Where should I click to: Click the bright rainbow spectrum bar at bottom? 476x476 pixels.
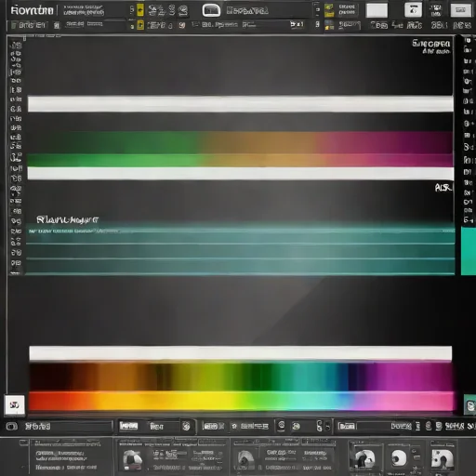coord(241,401)
